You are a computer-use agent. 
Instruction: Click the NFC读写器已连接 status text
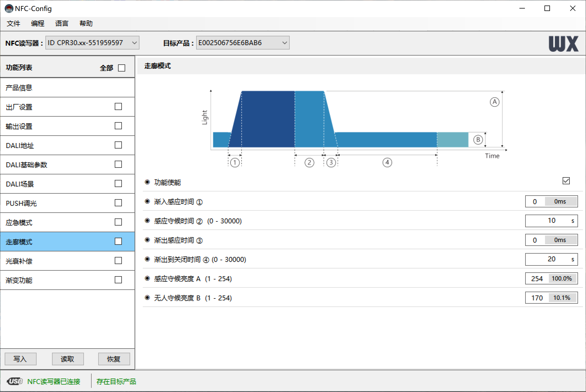click(x=54, y=382)
